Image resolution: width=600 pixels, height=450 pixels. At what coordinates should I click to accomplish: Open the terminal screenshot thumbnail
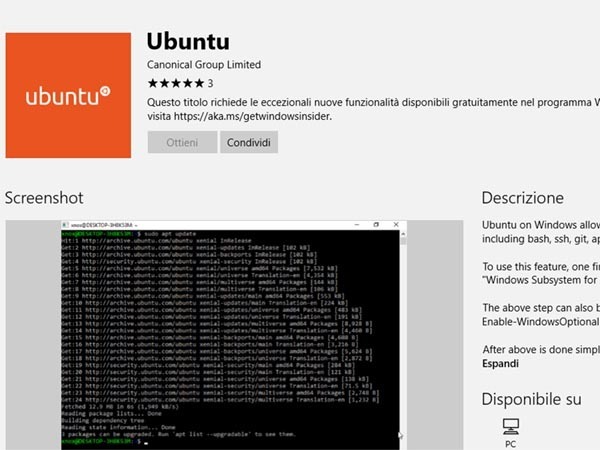click(234, 335)
